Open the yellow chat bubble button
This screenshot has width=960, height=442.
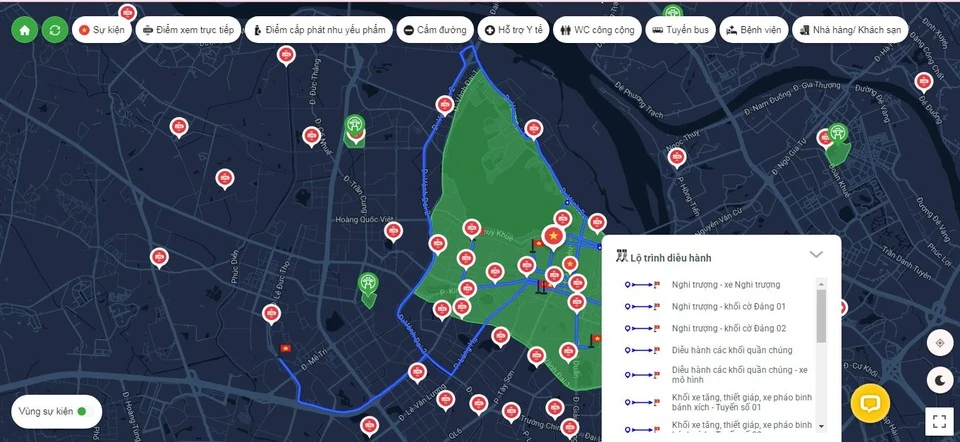coord(870,403)
